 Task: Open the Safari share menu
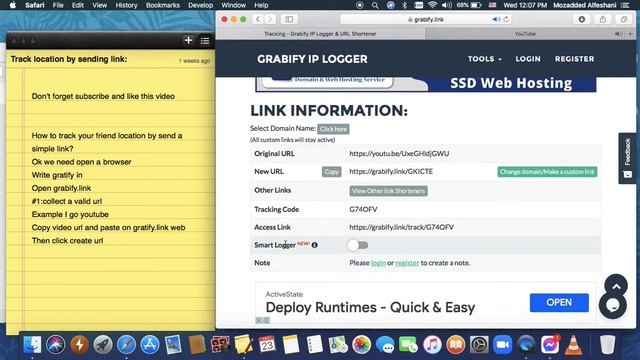[603, 19]
